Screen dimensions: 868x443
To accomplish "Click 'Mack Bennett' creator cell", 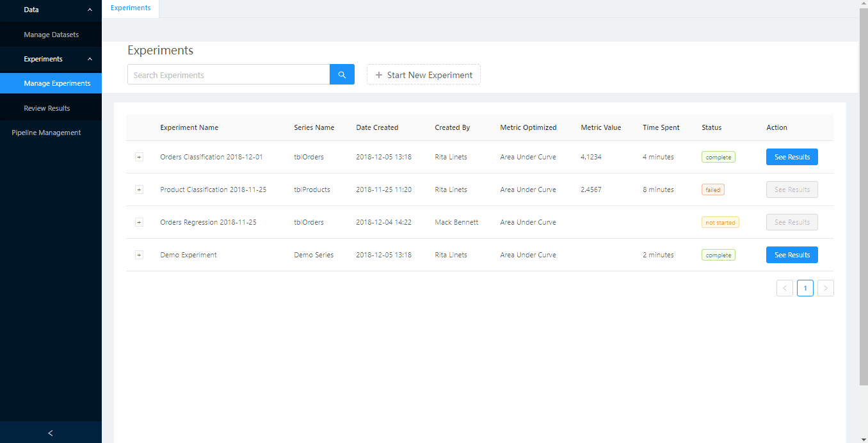I will 456,222.
